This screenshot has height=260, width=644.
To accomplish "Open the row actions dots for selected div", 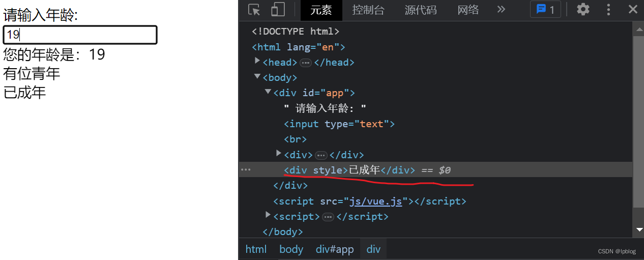I will click(246, 170).
